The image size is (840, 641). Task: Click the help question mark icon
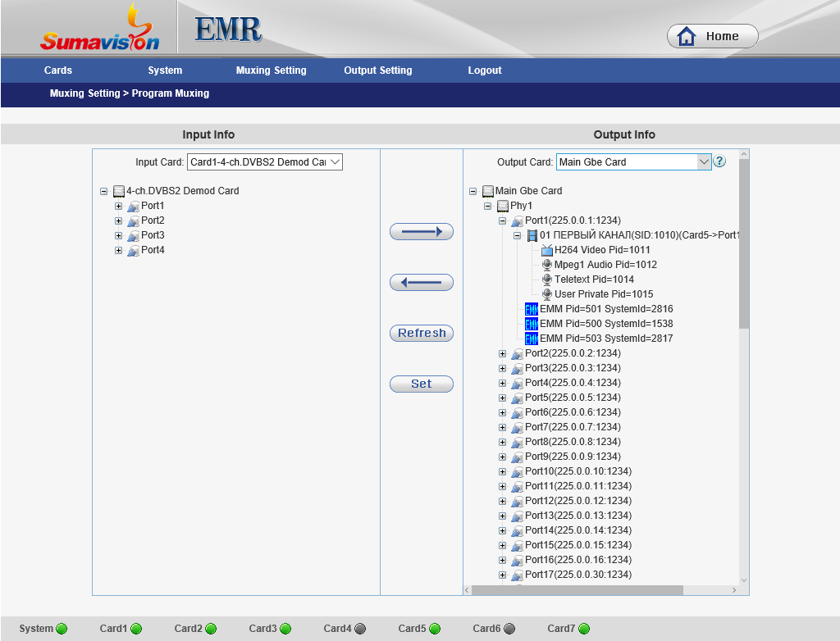tap(719, 161)
